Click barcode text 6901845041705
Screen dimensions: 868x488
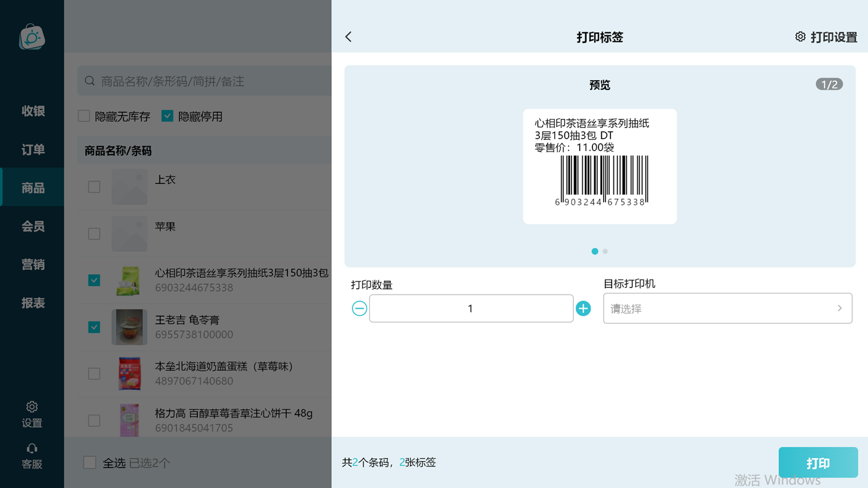pyautogui.click(x=194, y=428)
